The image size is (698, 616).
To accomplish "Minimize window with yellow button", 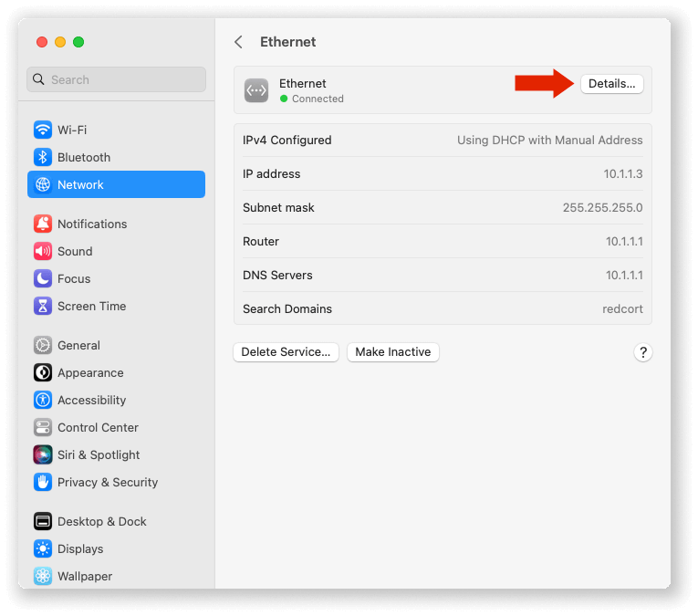I will 60,42.
